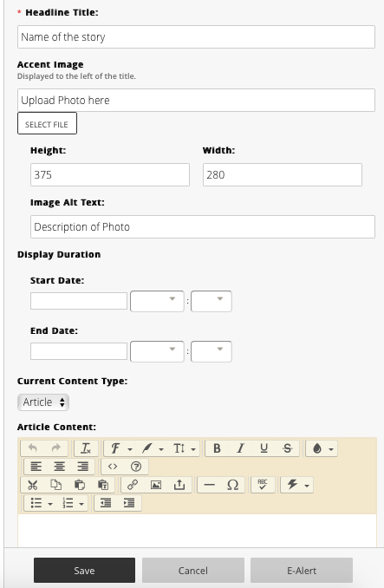This screenshot has width=384, height=588.
Task: Open the text color droplet dropdown
Action: click(322, 448)
